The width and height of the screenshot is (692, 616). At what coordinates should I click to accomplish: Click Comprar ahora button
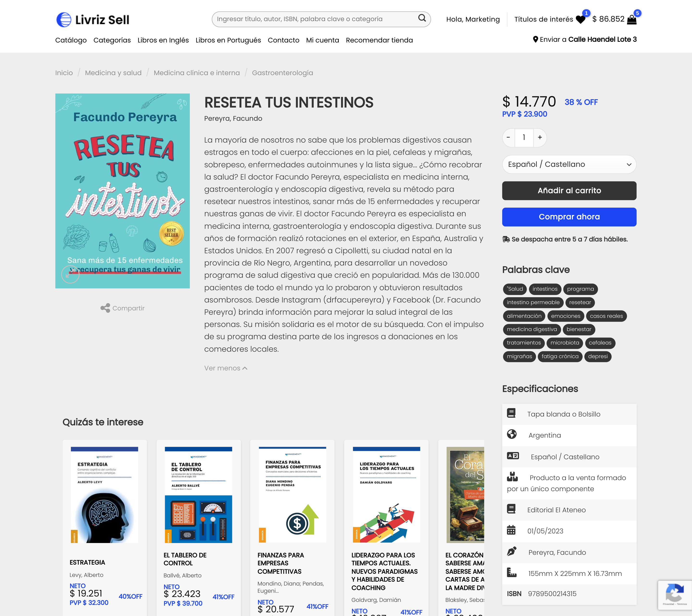(569, 217)
